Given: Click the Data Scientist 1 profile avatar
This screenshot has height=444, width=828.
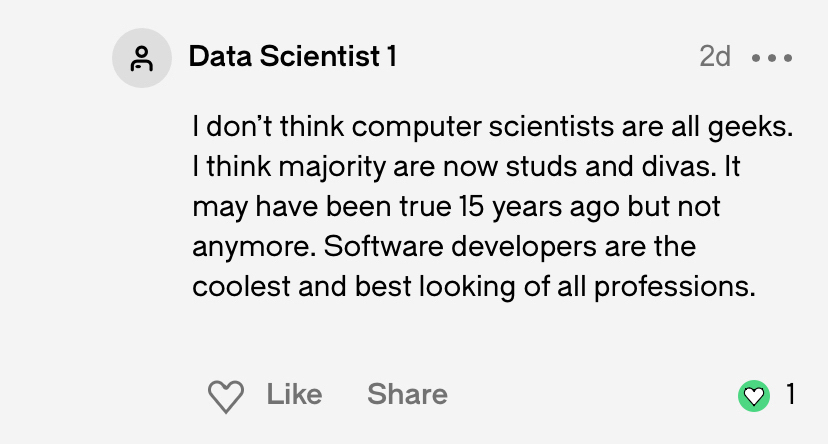Looking at the screenshot, I should point(142,58).
